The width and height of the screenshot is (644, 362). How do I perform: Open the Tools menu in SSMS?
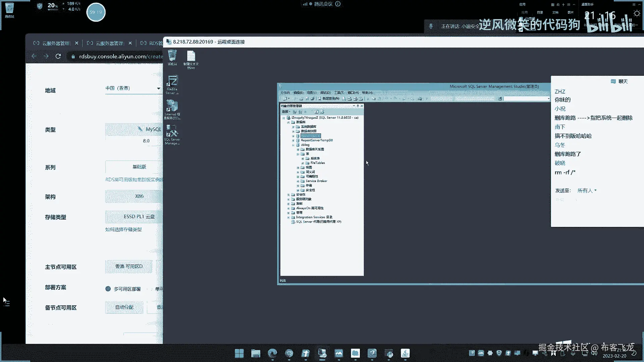[339, 93]
